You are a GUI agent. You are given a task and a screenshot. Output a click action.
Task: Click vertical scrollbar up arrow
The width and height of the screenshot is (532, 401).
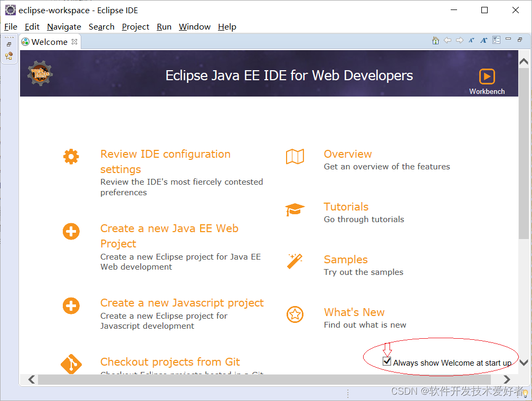[x=524, y=61]
